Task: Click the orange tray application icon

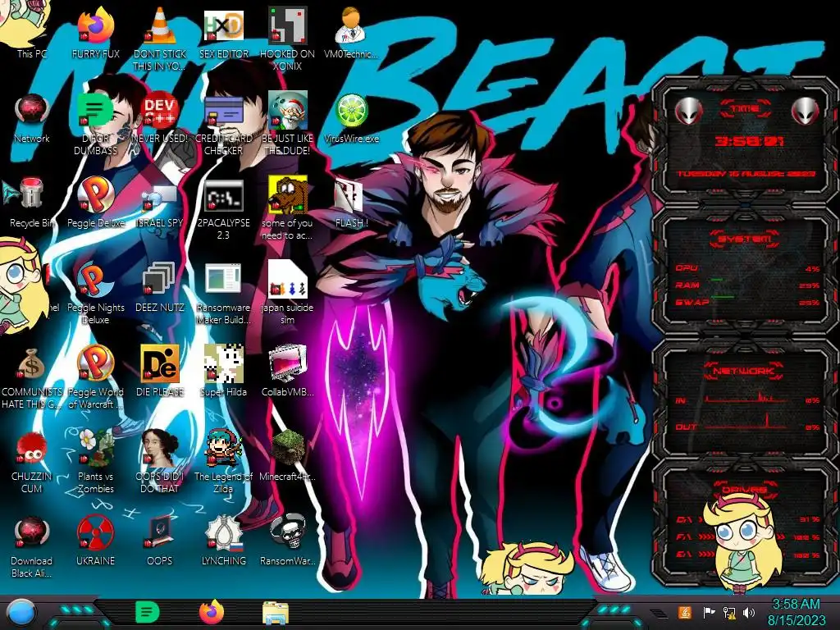Action: tap(685, 612)
